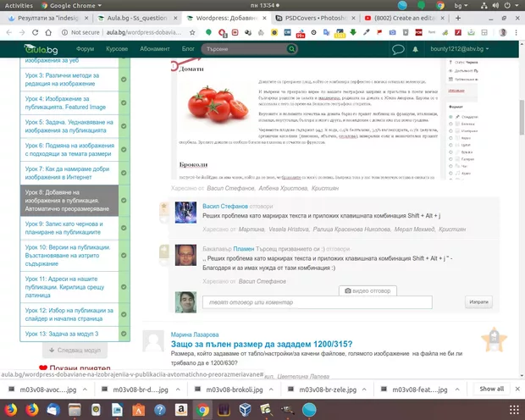Click Следващ модул button
525x420 pixels.
point(75,350)
